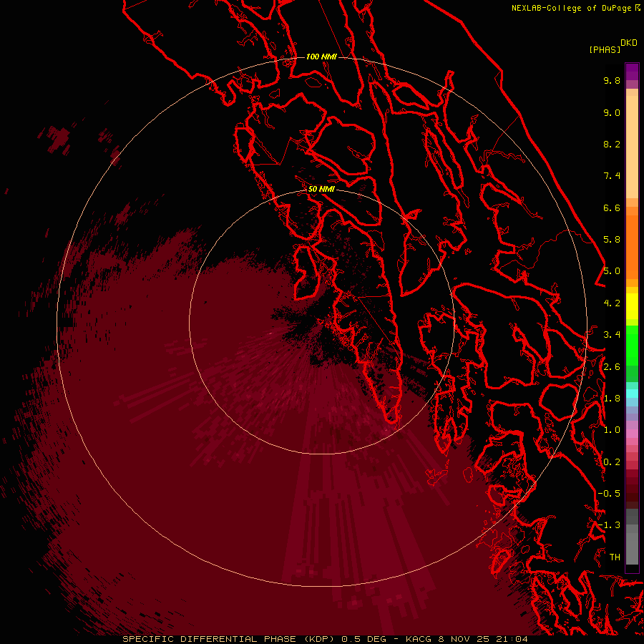Click the 3.4 scale value

click(x=612, y=335)
